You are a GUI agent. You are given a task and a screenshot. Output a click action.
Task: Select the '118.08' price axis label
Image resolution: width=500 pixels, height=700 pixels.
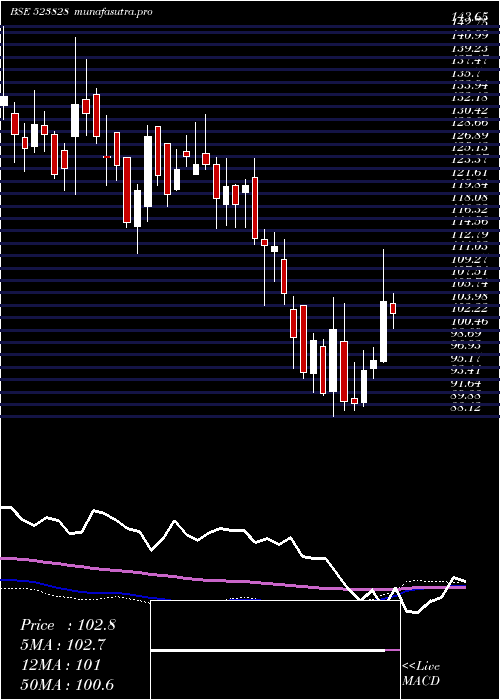tap(470, 197)
